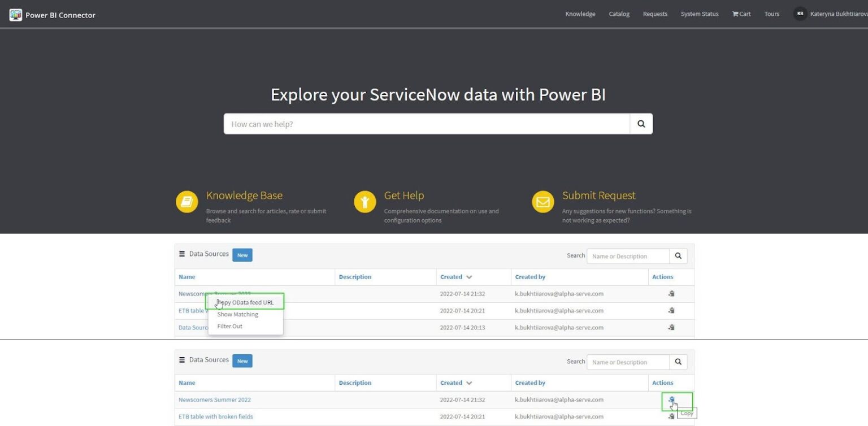Click the magnifying glass in the main search bar
868x426 pixels.
click(x=640, y=124)
